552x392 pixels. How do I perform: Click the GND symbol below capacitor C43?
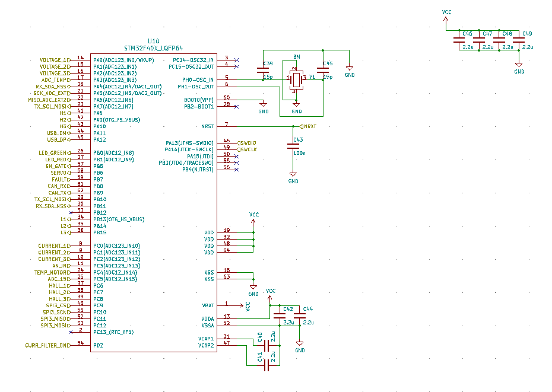coord(293,174)
